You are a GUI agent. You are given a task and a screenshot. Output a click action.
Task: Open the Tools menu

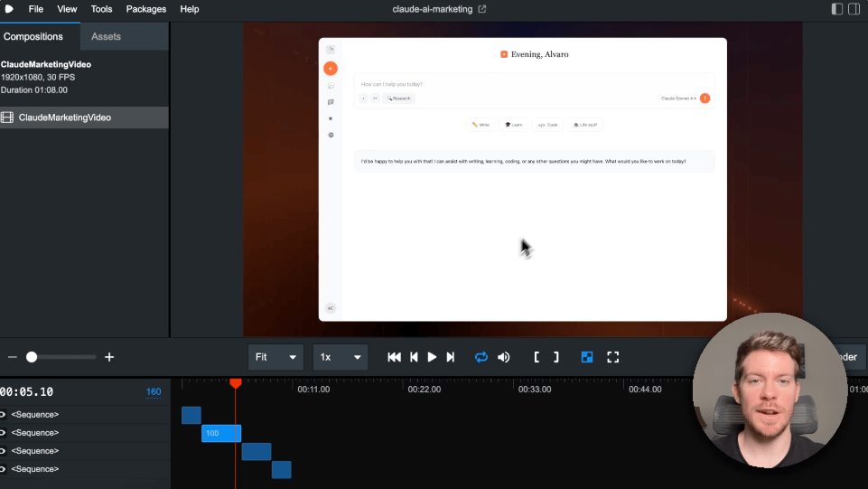[x=101, y=9]
